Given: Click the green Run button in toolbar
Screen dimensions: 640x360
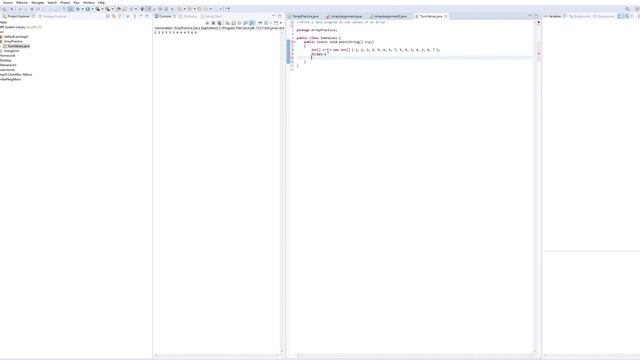Looking at the screenshot, I should click(x=87, y=9).
